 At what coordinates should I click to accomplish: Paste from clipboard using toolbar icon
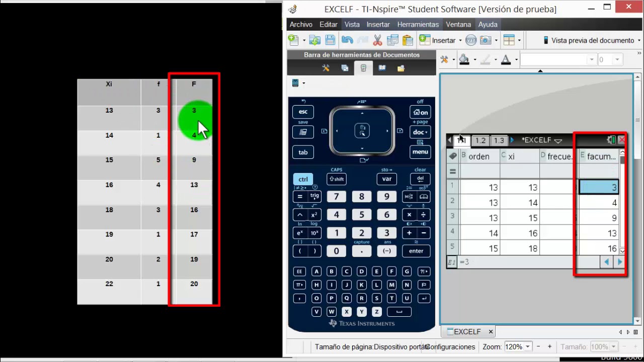408,40
